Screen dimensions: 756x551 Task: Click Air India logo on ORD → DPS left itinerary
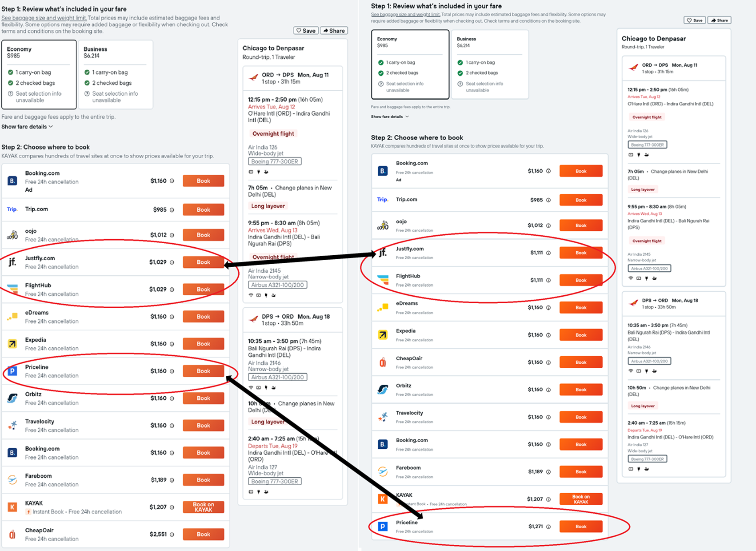tap(253, 77)
